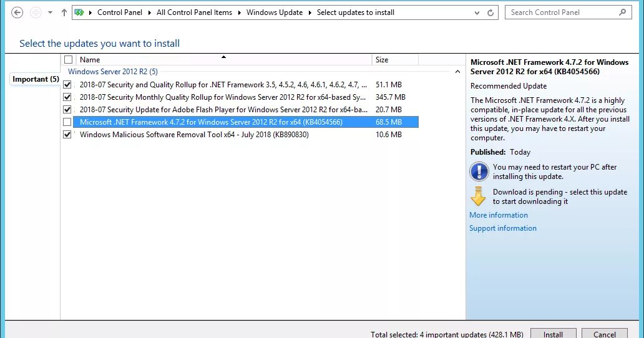Click Total selected: 4 important updates text
Screen dimensions: 644x338
click(x=447, y=334)
